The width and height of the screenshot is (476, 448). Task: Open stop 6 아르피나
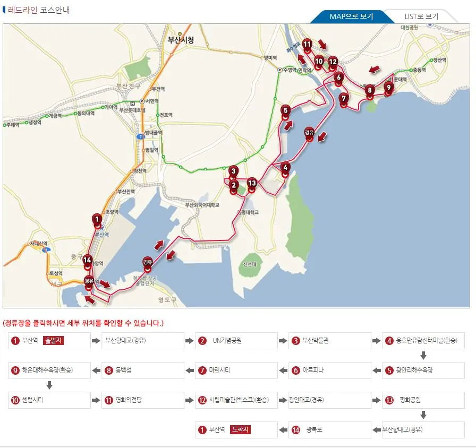click(x=330, y=371)
